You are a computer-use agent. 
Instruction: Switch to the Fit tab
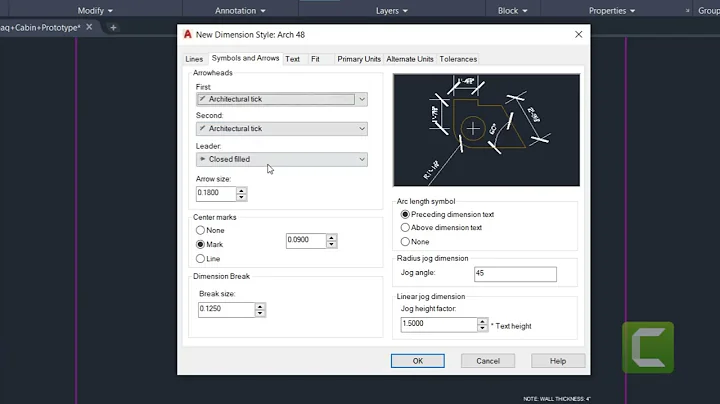coord(315,59)
